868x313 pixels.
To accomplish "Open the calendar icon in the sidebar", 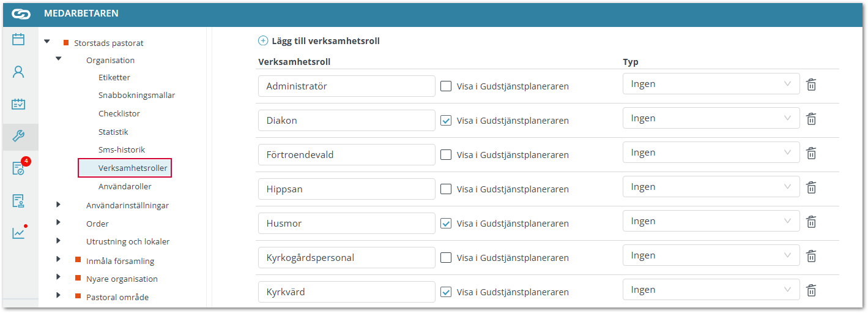I will [18, 40].
